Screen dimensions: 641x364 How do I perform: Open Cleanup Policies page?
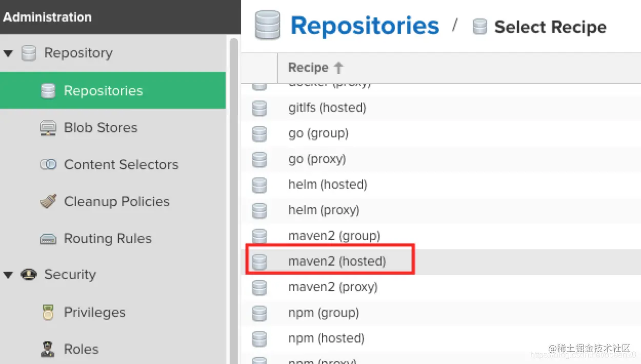pyautogui.click(x=116, y=201)
